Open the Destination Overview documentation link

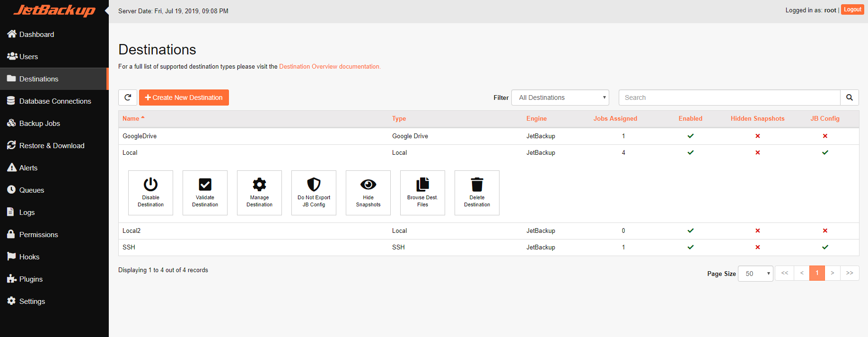(x=330, y=66)
